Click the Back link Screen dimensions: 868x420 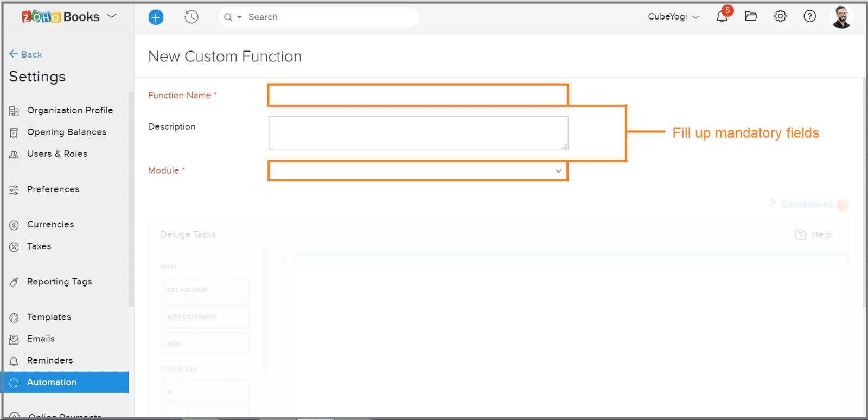coord(26,54)
